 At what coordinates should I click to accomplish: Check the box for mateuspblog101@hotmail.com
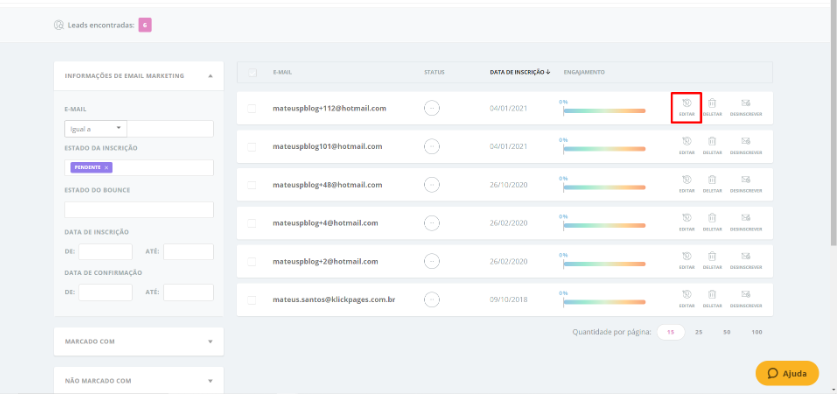point(252,146)
